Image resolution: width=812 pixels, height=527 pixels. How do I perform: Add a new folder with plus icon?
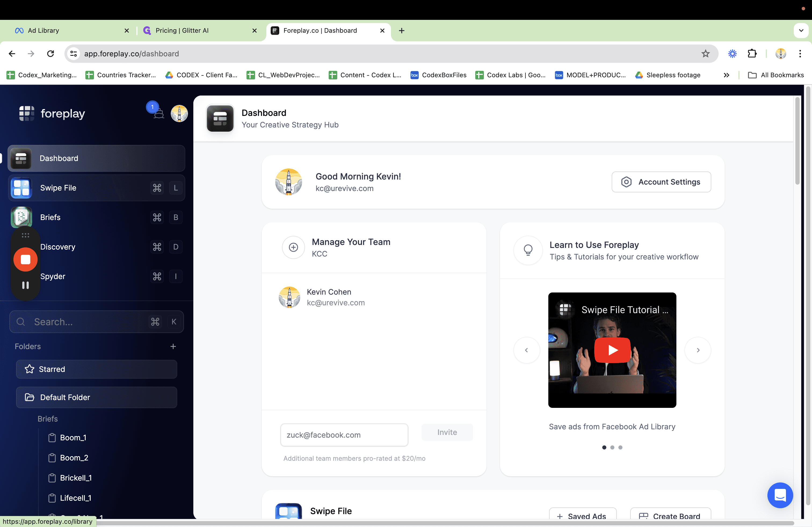point(173,346)
